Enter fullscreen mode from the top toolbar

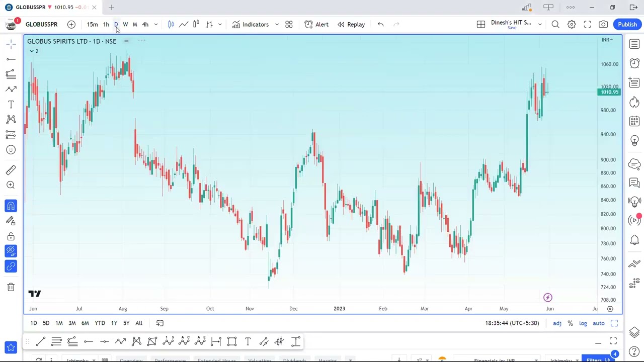pos(588,24)
